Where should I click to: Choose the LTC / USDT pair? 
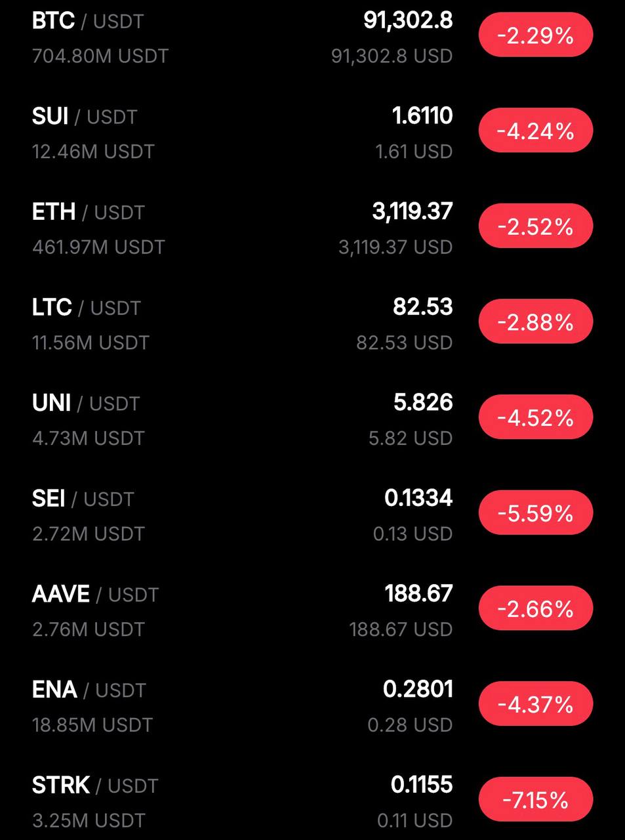coord(86,308)
